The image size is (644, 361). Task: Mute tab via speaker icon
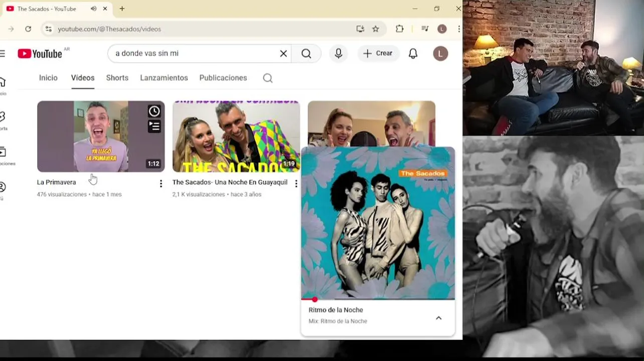94,9
